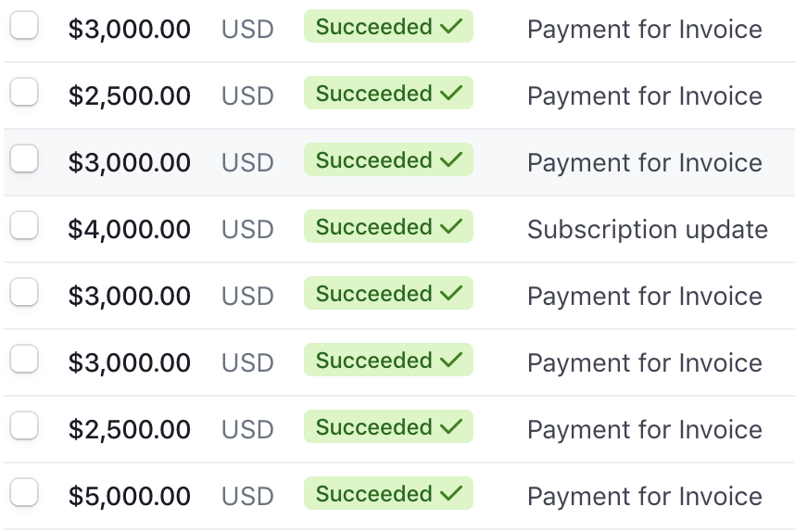Open the $5,000.00 payment amount
Screen dimensions: 795x532
pyautogui.click(x=130, y=496)
